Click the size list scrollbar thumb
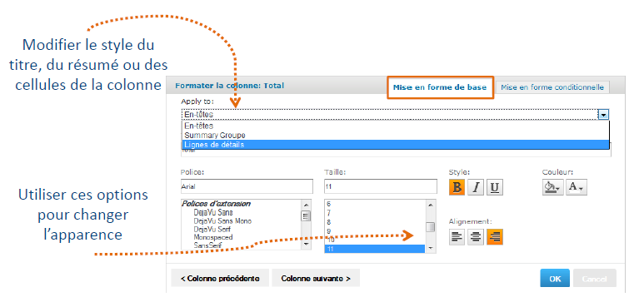The width and height of the screenshot is (644, 302). coord(430,227)
